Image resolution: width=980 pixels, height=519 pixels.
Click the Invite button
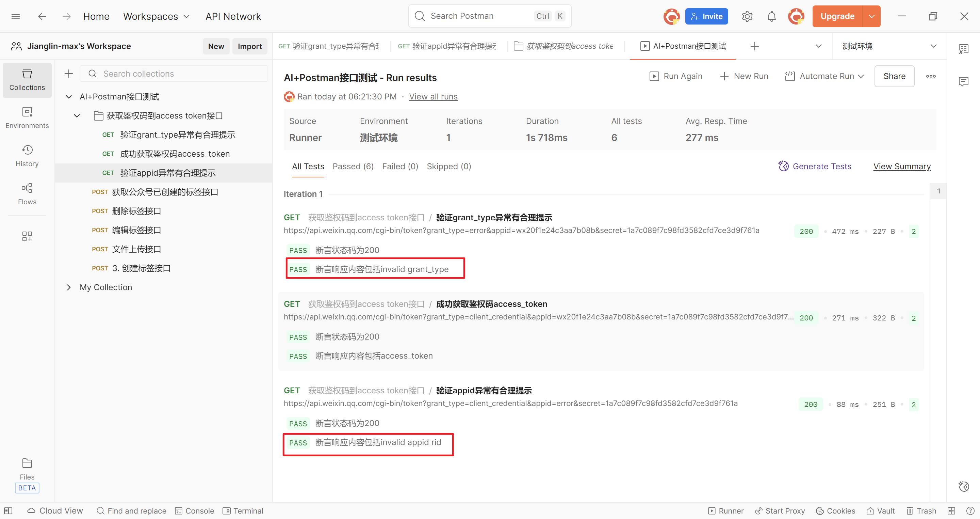(706, 16)
